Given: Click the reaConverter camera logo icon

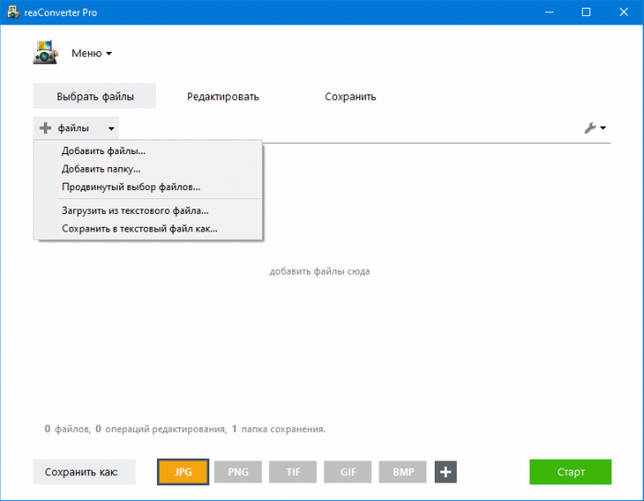Looking at the screenshot, I should [x=45, y=52].
